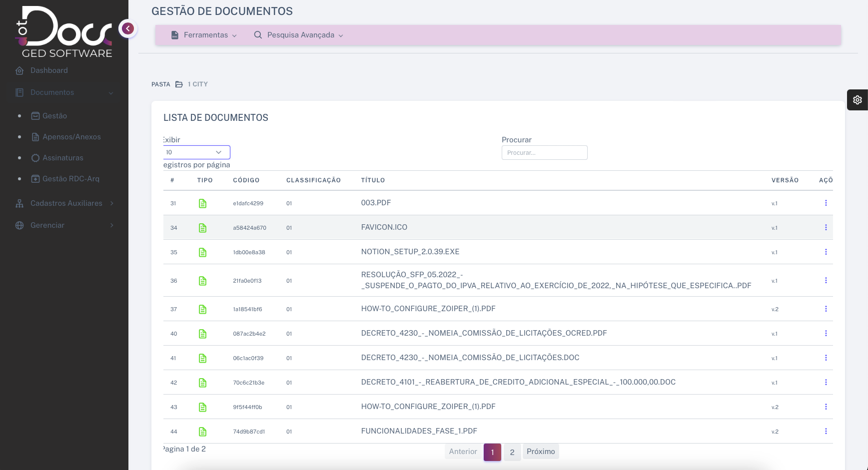Expand Cadastros Auxiliares submenu
868x470 pixels.
[66, 203]
